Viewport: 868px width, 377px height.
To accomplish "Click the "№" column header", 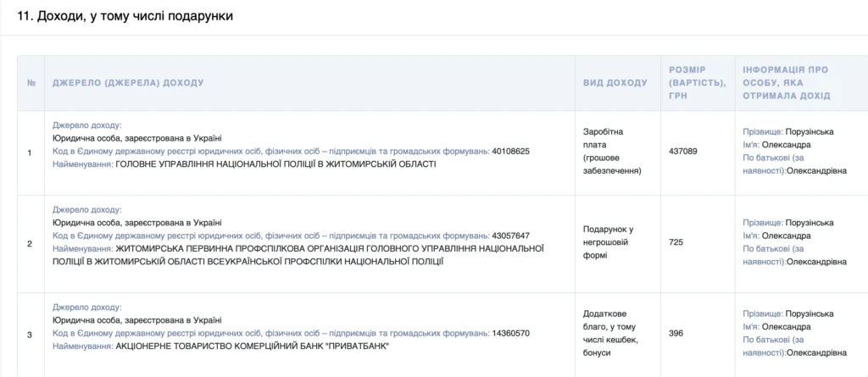I will [31, 83].
